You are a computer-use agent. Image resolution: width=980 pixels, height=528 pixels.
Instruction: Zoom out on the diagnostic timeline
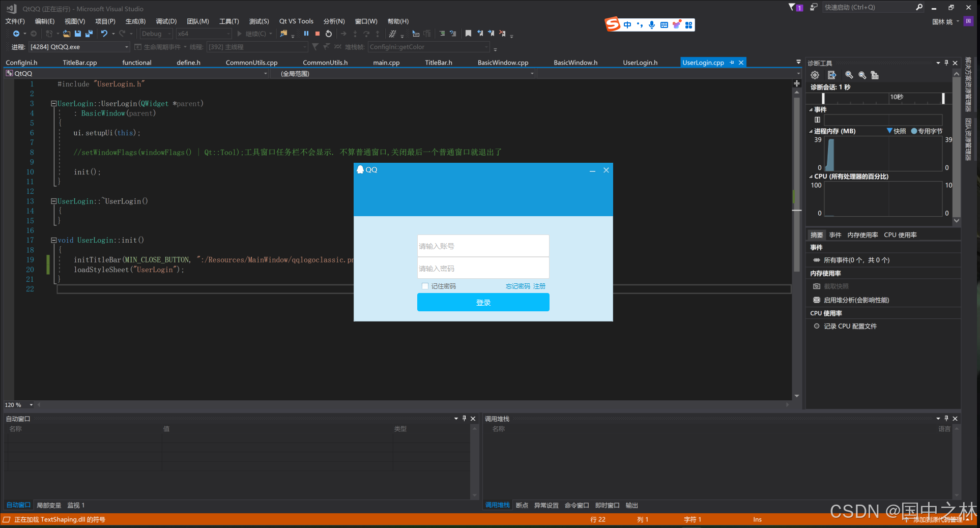pyautogui.click(x=862, y=75)
